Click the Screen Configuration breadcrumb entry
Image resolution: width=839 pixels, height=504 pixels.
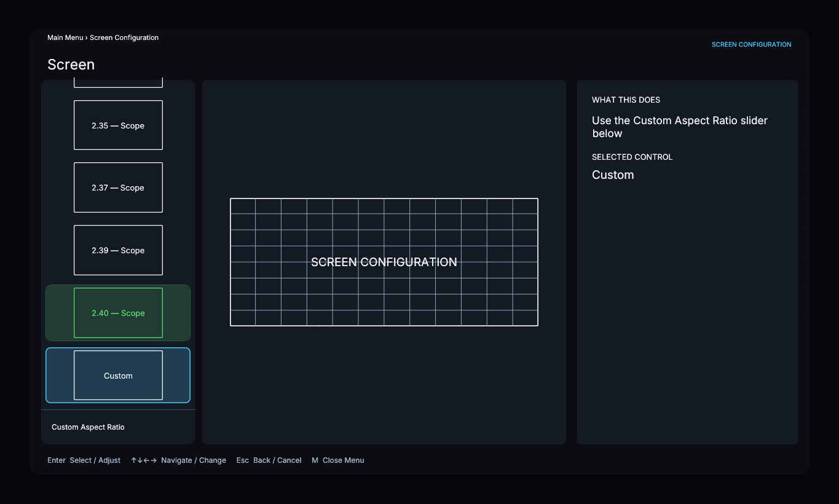click(x=124, y=37)
